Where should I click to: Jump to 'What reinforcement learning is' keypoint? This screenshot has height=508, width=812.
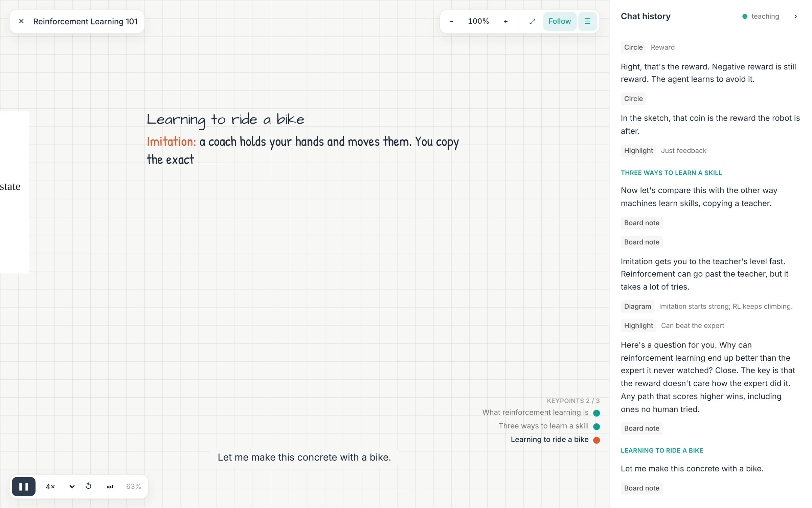541,412
